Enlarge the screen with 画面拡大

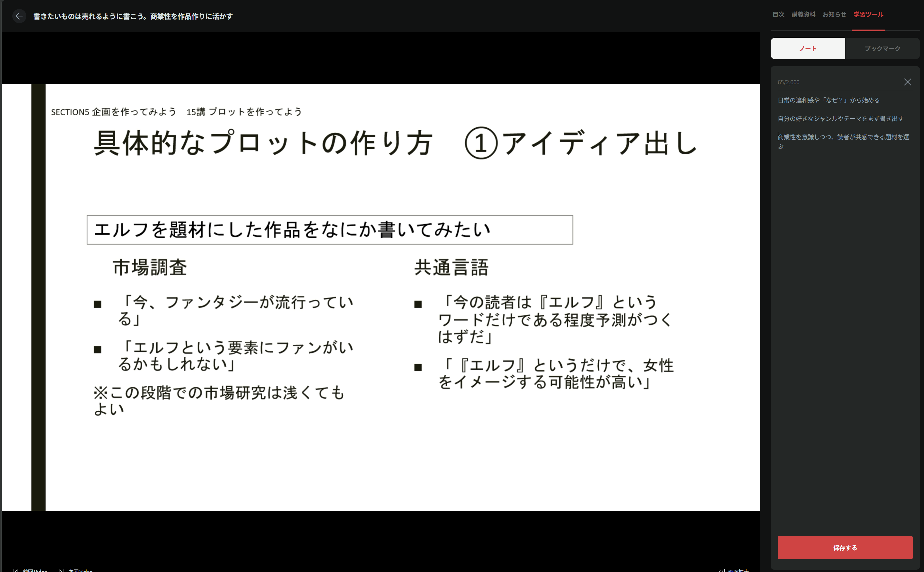click(x=733, y=570)
